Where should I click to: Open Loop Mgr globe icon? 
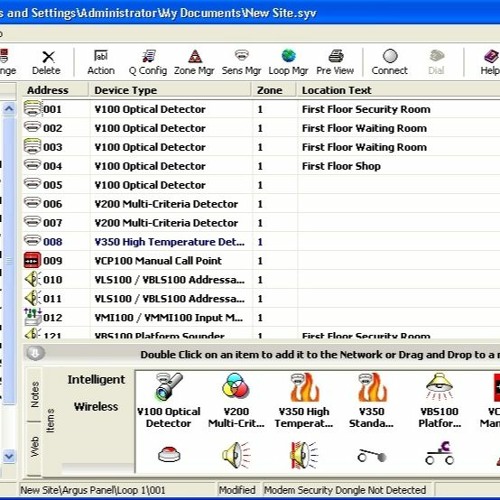coord(288,56)
